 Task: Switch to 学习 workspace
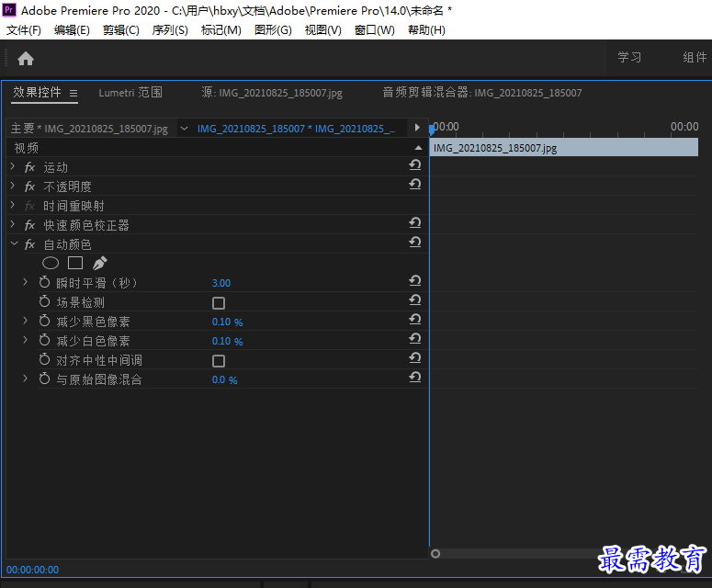pyautogui.click(x=629, y=57)
